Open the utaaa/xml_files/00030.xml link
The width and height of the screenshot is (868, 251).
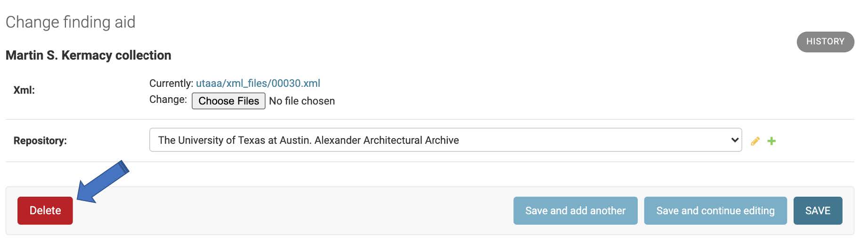(x=258, y=84)
